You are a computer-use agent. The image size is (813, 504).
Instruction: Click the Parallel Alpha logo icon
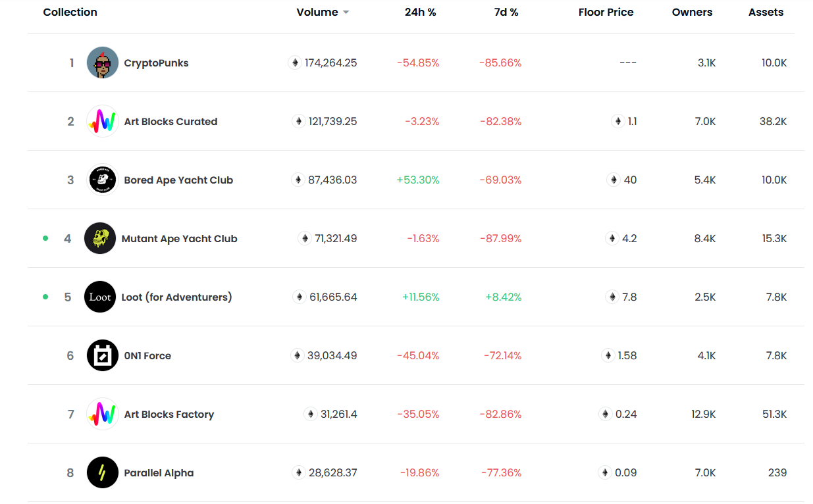103,473
